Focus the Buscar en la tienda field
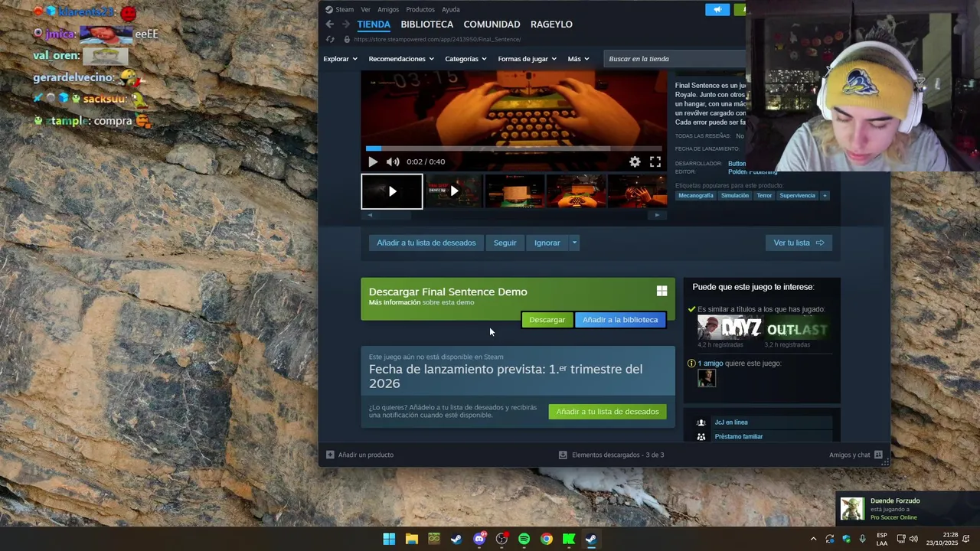 (674, 59)
